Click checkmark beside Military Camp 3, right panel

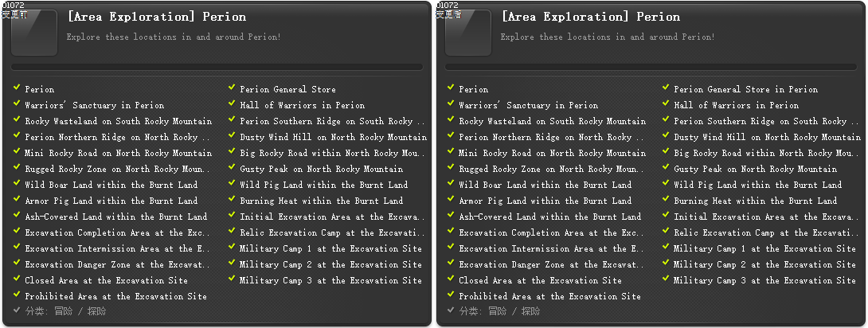pyautogui.click(x=666, y=279)
